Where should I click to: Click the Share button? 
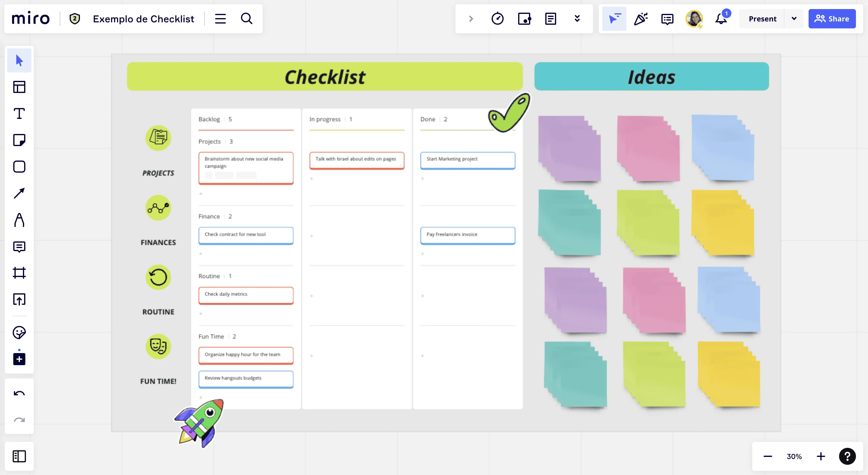click(x=831, y=19)
